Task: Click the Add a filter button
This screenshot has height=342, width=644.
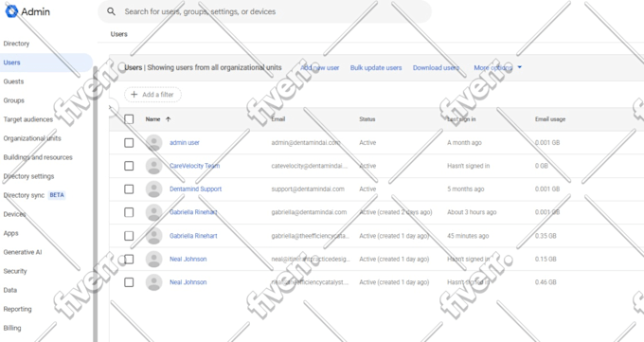Action: (x=152, y=94)
